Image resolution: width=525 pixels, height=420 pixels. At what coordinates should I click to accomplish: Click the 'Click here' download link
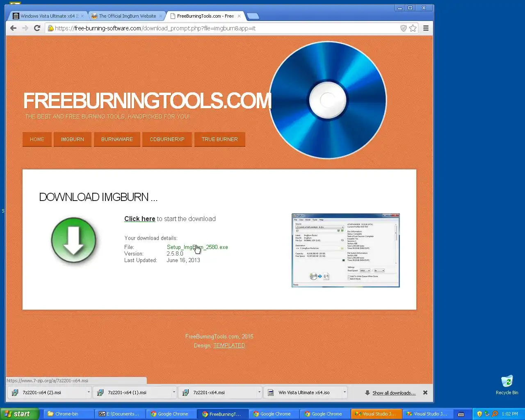[140, 219]
